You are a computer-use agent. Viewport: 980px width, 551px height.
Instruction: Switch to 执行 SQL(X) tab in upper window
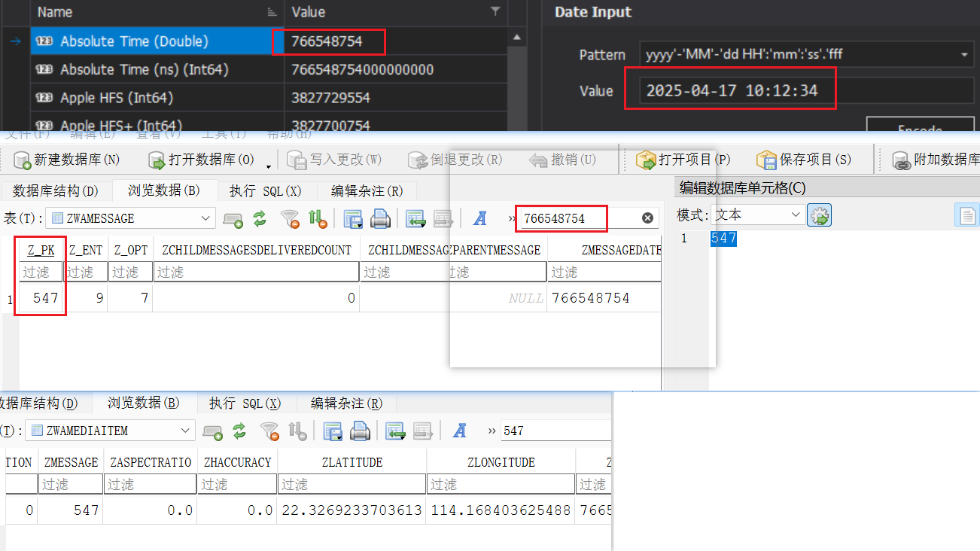coord(265,191)
